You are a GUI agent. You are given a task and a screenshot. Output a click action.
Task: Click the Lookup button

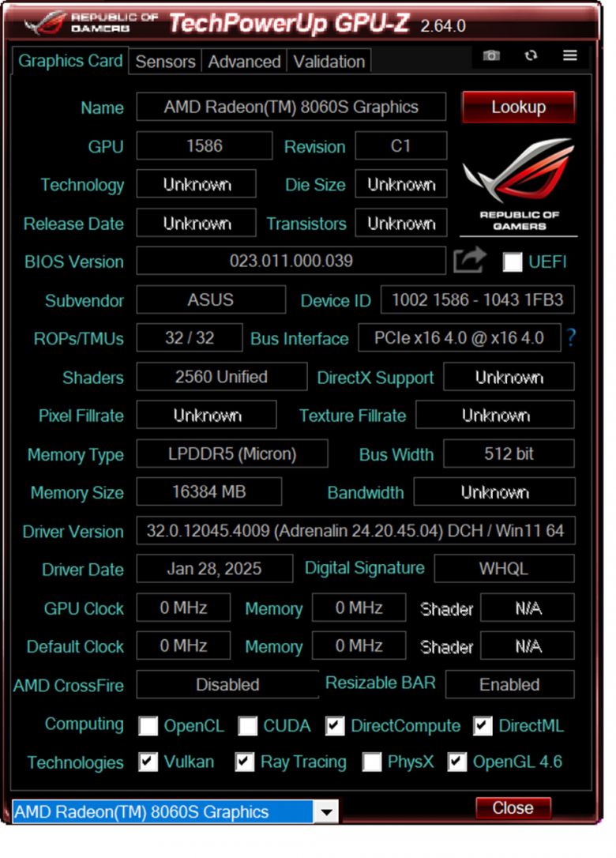click(x=518, y=107)
